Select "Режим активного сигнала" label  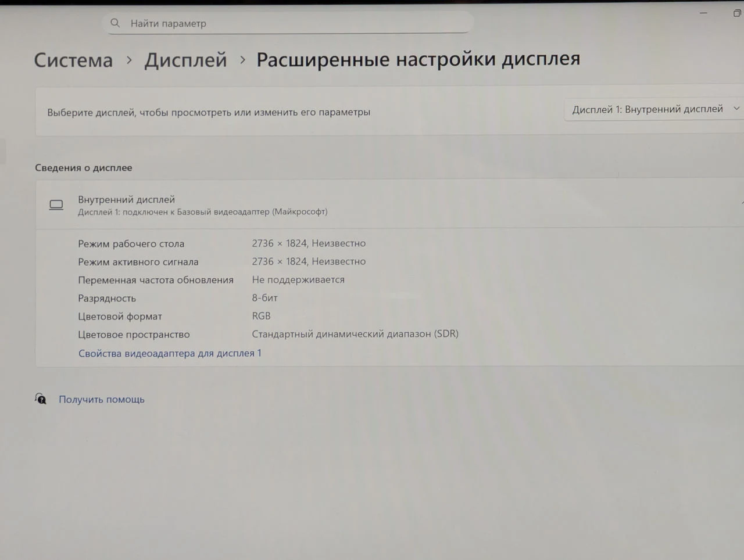138,262
